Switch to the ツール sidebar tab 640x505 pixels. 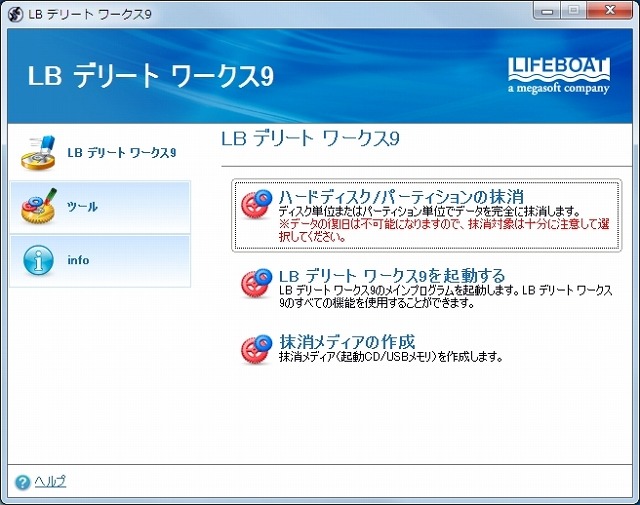point(100,207)
